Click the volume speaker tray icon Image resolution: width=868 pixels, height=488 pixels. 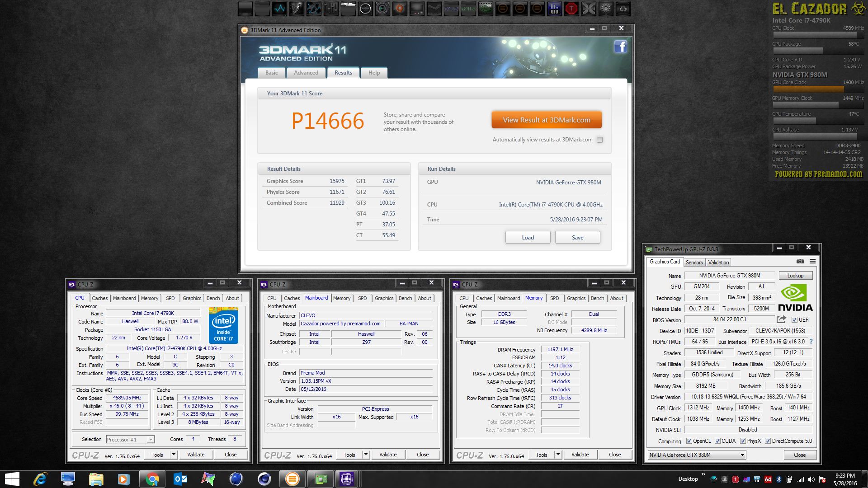click(x=811, y=479)
